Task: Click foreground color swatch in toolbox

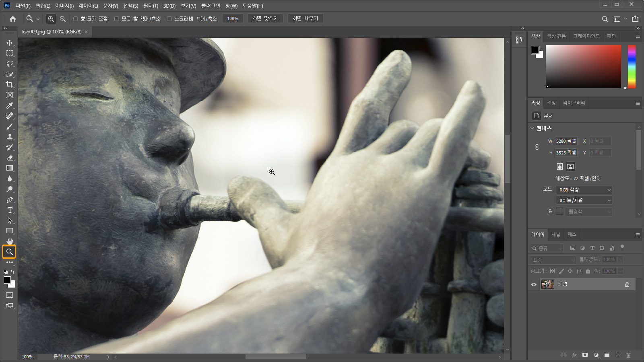Action: coord(7,280)
